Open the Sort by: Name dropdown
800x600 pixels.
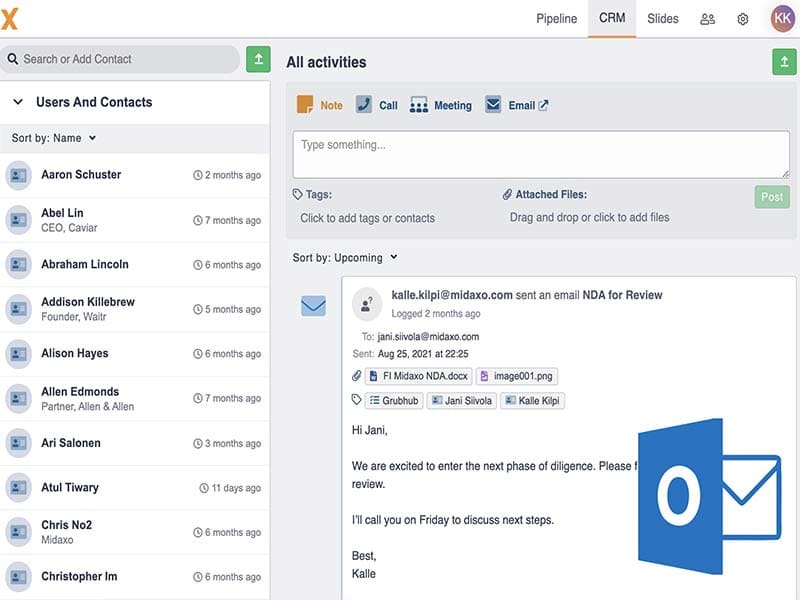coord(54,138)
